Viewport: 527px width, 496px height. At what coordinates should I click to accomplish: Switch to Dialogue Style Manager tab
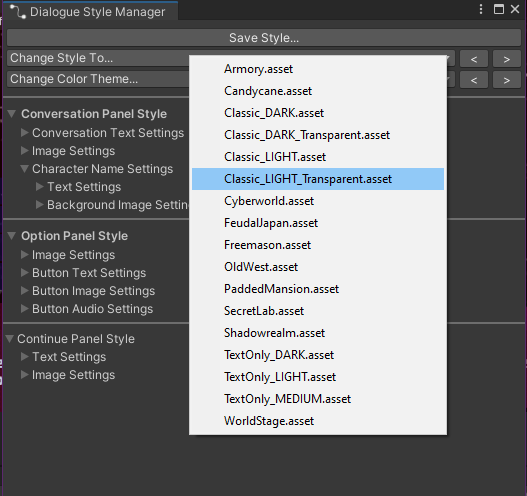click(90, 12)
